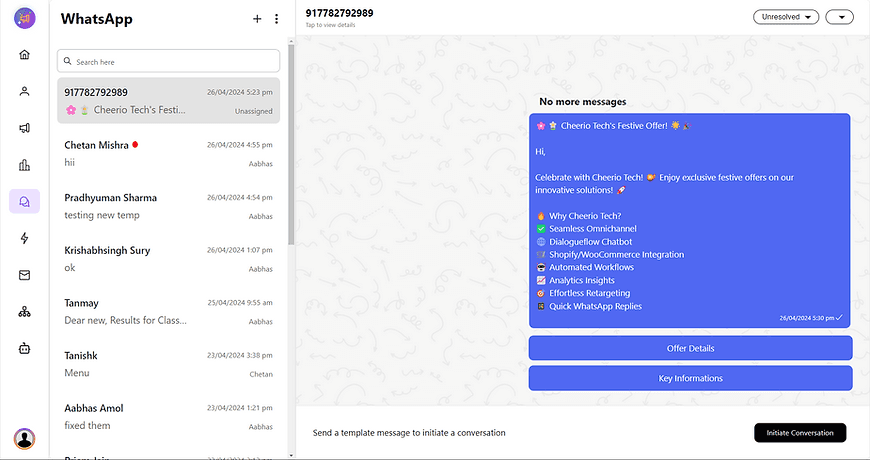Open the Krishabhsingh Sury conversation

pos(168,259)
